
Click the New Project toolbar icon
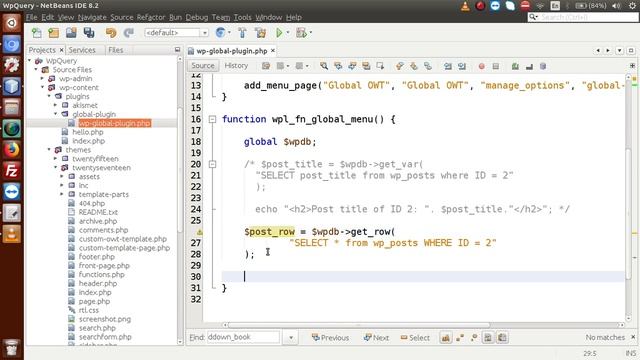click(x=53, y=33)
